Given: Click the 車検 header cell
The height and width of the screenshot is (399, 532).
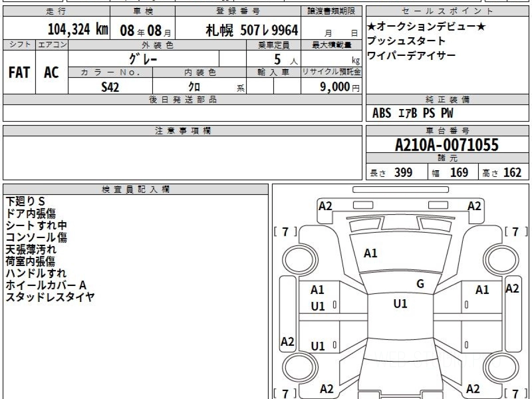Looking at the screenshot, I should (x=142, y=12).
